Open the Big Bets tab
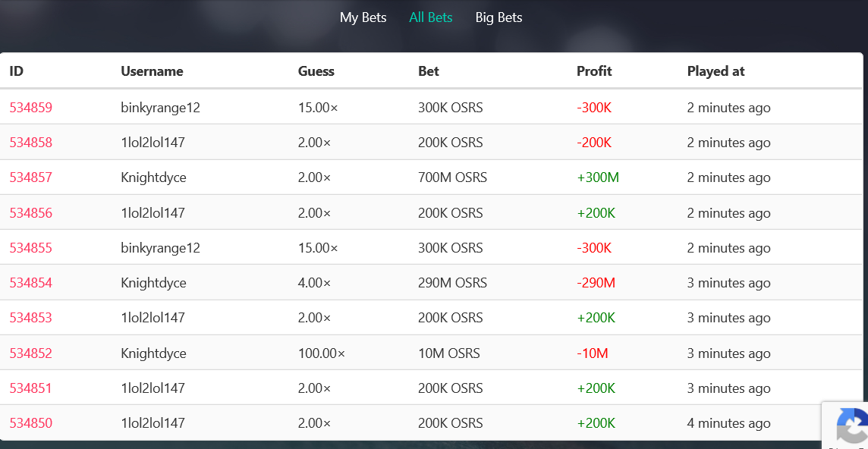 [498, 17]
